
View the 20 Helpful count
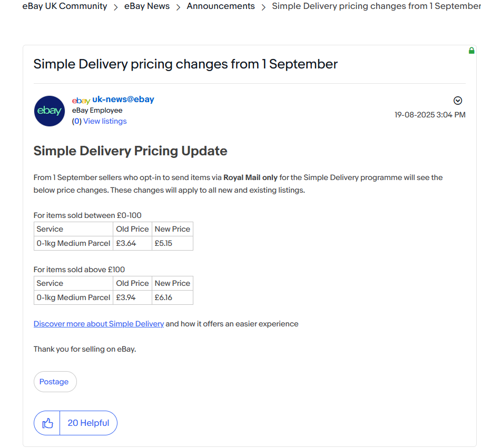(x=89, y=423)
